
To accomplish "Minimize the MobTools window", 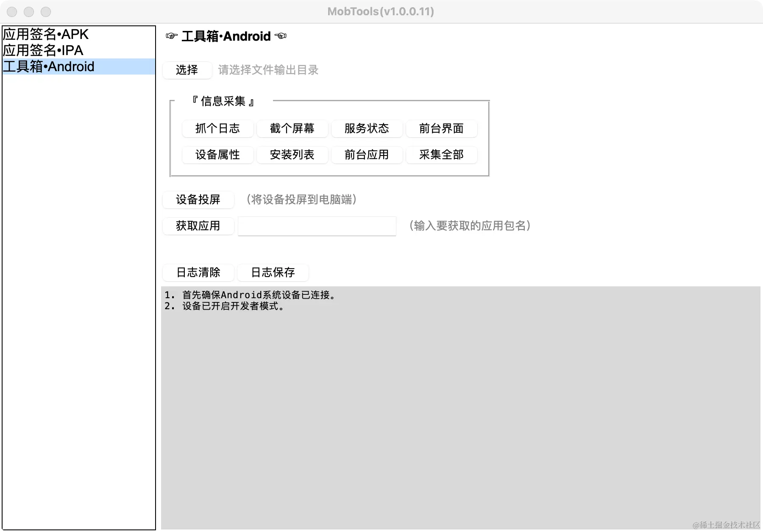I will [x=29, y=12].
